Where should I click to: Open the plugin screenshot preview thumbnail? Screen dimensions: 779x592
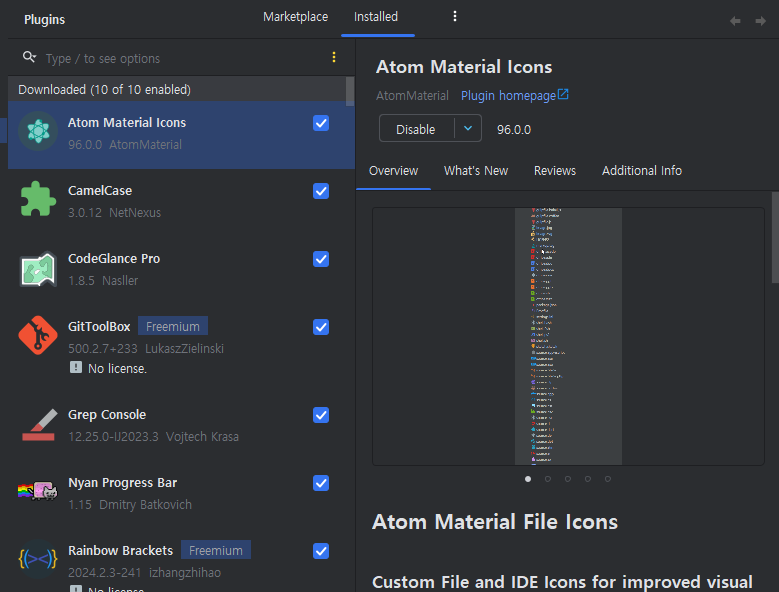coord(568,336)
